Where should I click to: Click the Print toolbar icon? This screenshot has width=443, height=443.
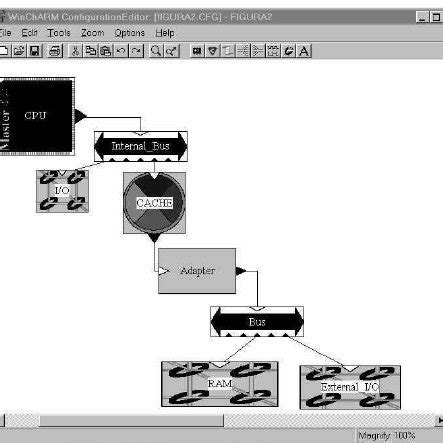pos(55,51)
